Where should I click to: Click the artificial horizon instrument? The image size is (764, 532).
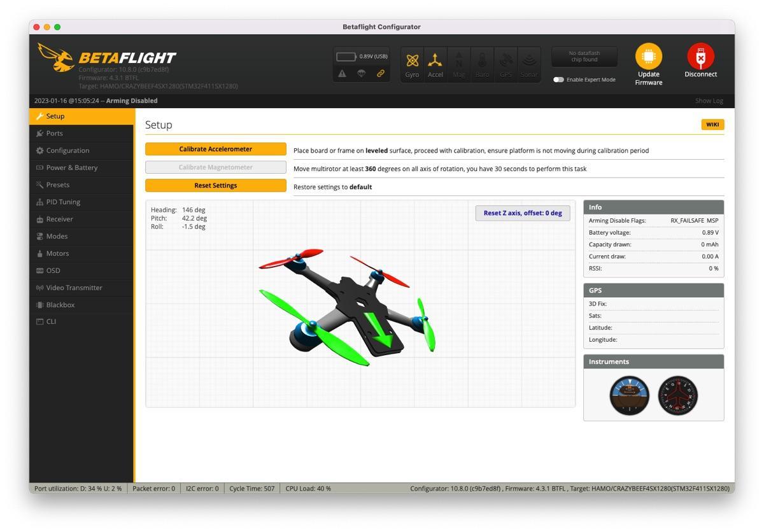click(x=629, y=395)
